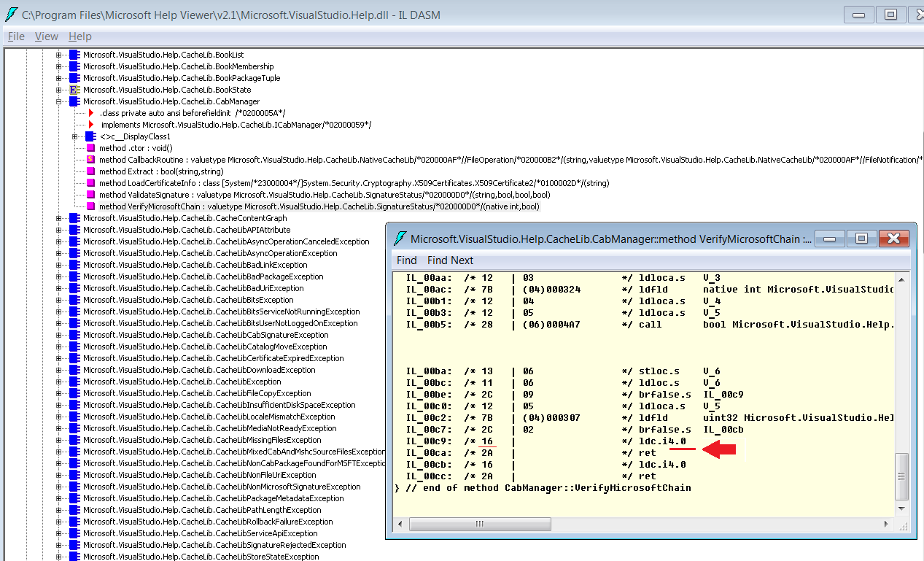
Task: Select CacheLibCertificateExpiredException tree row
Action: point(213,358)
